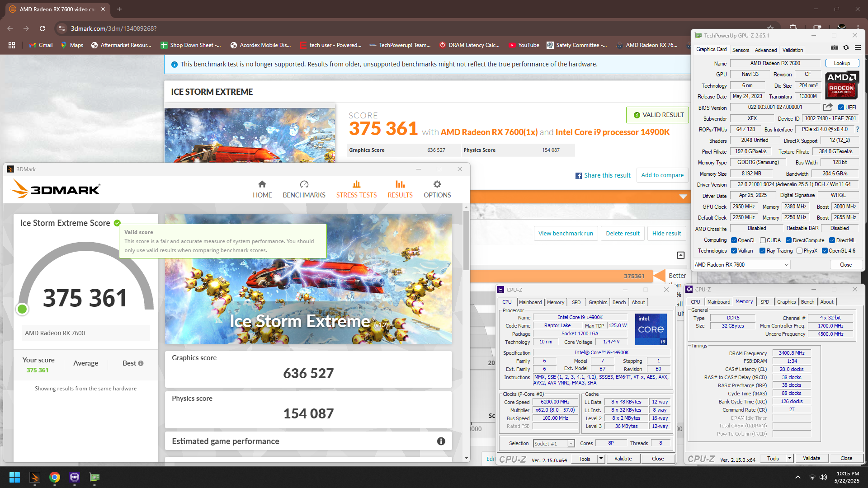Image resolution: width=868 pixels, height=488 pixels.
Task: Open RESULTS in the 3DMark app
Action: pyautogui.click(x=400, y=189)
